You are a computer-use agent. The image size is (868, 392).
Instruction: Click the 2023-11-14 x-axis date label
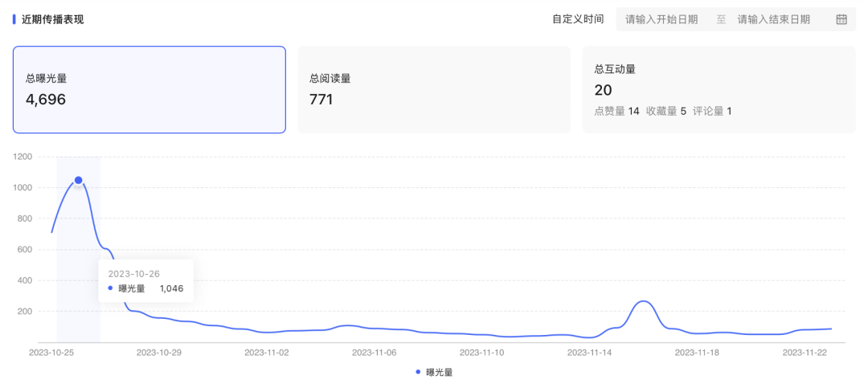(590, 352)
